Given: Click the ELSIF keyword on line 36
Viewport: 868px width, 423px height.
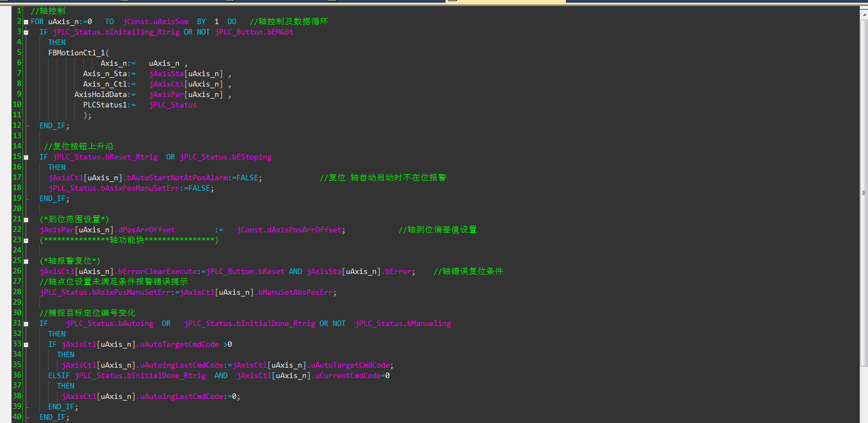Looking at the screenshot, I should [59, 376].
